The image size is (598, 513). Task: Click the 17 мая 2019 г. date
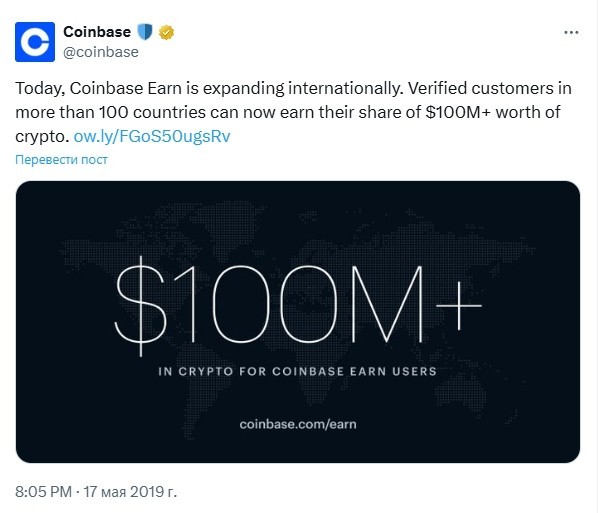coord(130,491)
